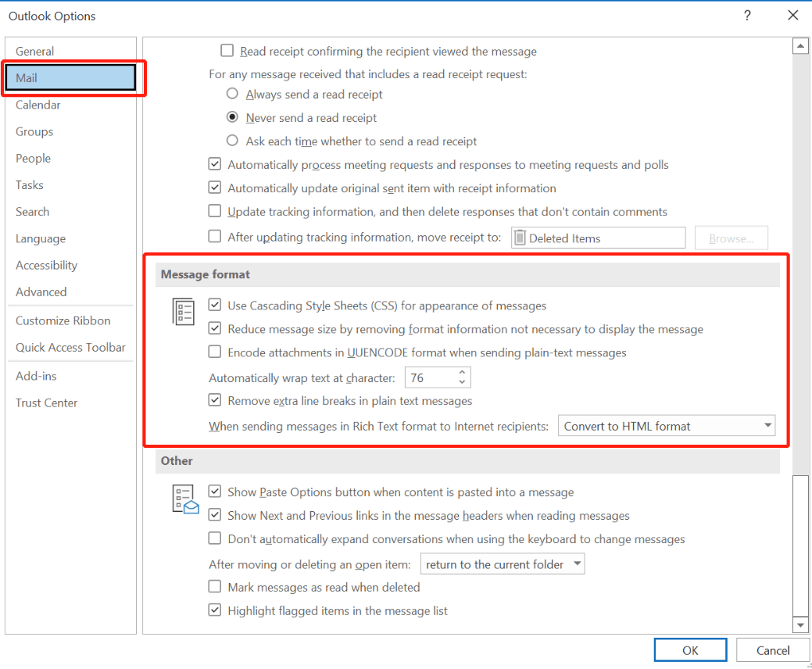
Task: Uncheck Use Cascading Style Sheets option
Action: (214, 305)
